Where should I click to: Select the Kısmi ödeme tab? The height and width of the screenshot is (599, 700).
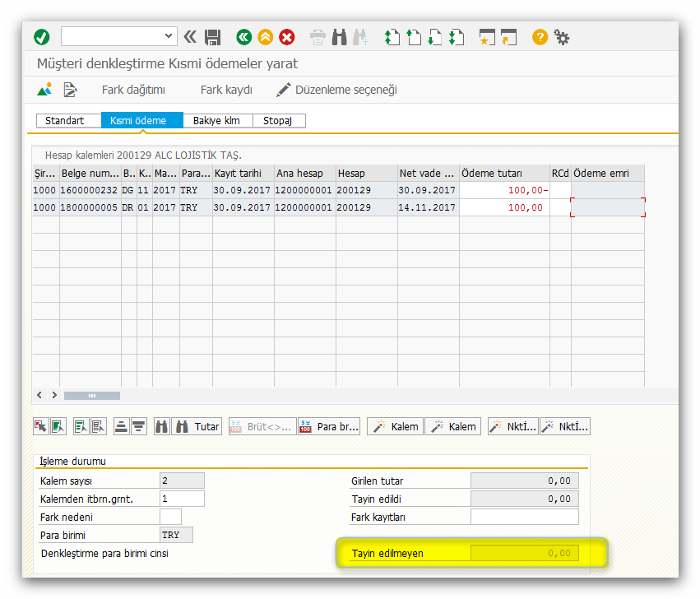tap(142, 121)
